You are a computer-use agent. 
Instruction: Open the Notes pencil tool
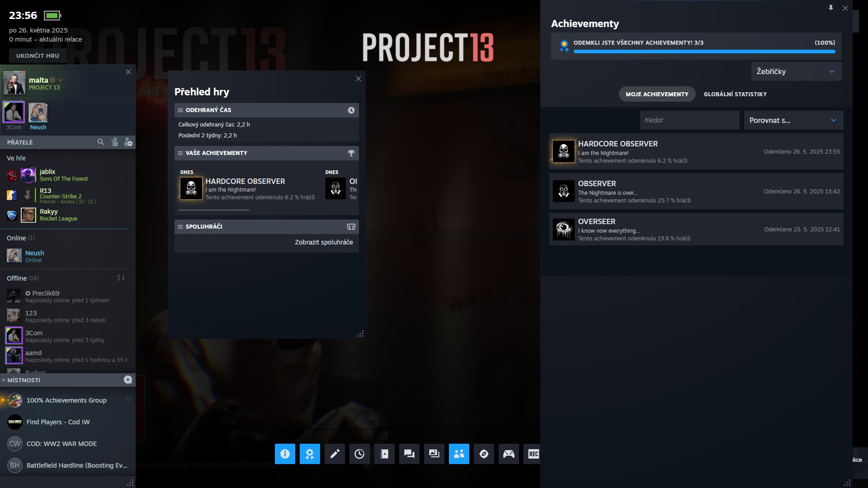pos(335,454)
